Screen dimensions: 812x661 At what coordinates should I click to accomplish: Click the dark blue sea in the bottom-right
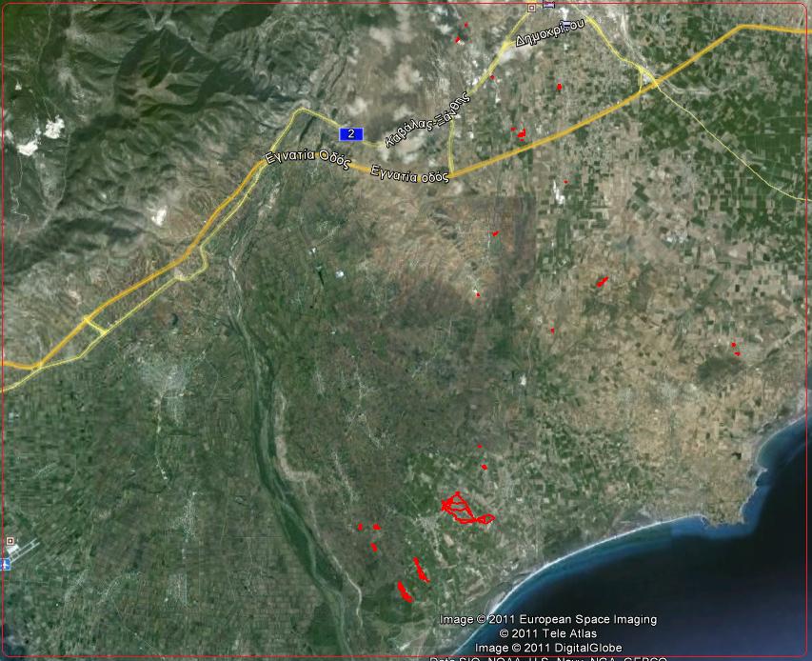(723, 591)
